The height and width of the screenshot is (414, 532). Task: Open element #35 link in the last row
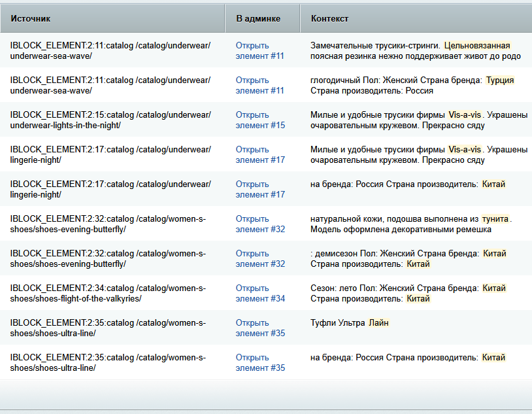pos(259,363)
